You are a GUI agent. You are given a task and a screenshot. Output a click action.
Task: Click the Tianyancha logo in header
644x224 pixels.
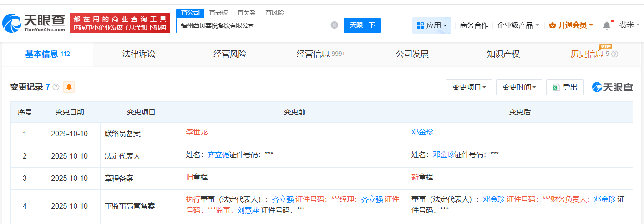pos(34,23)
